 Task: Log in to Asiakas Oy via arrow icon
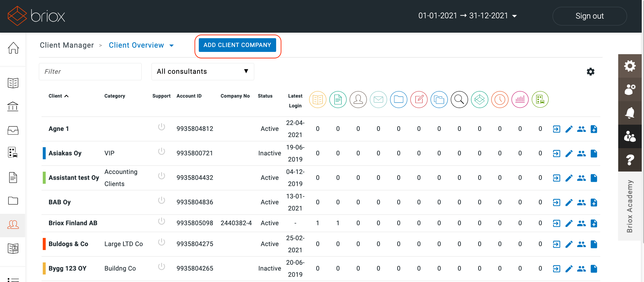557,153
